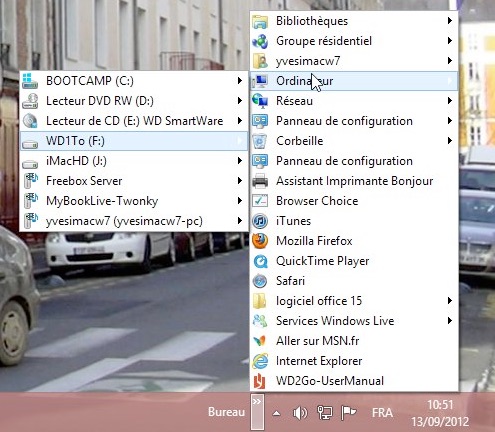The width and height of the screenshot is (495, 432).
Task: Click the Lecteur de CD (E:) disc icon
Action: tap(30, 121)
